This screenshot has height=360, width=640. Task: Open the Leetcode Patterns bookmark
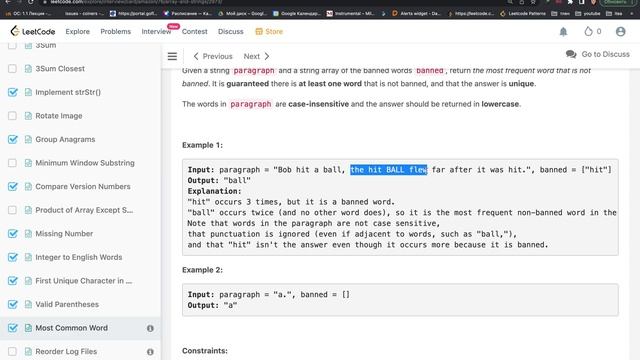pos(522,13)
